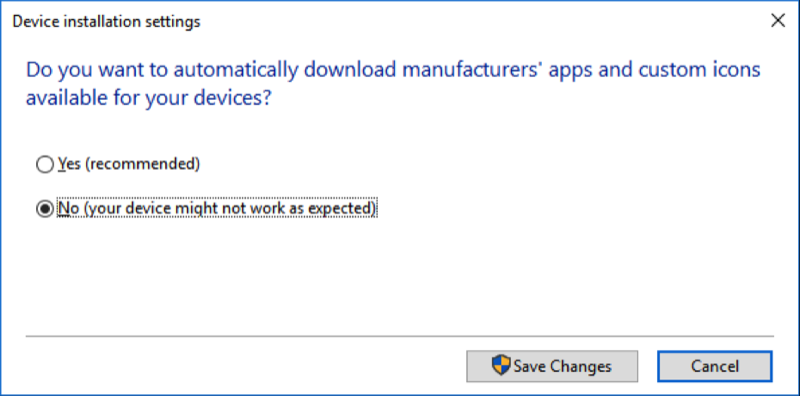Close the Device installation settings dialog
Viewport: 800px width, 396px height.
(x=778, y=21)
